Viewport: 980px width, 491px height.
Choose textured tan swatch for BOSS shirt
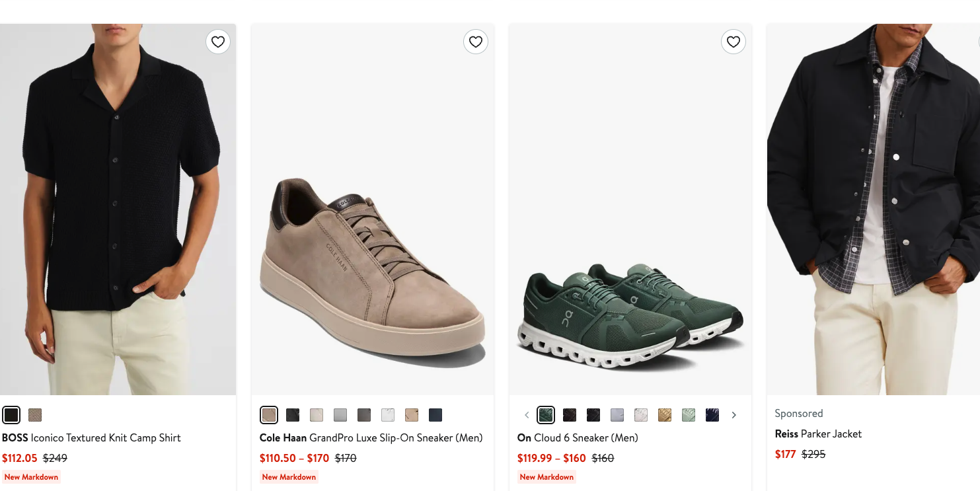34,414
